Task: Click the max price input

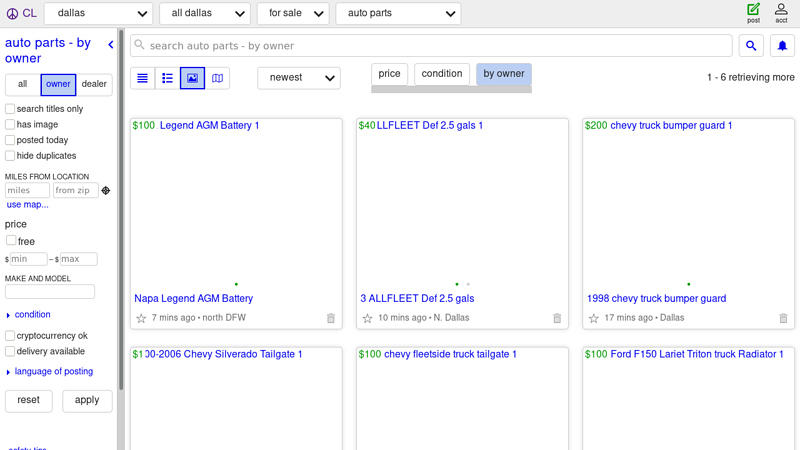Action: click(x=79, y=259)
